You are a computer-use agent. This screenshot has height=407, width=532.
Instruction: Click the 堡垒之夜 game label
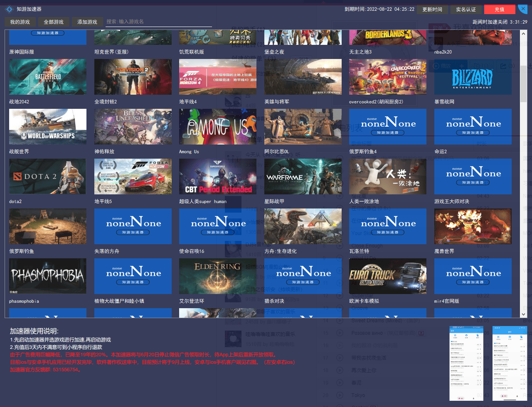point(274,52)
